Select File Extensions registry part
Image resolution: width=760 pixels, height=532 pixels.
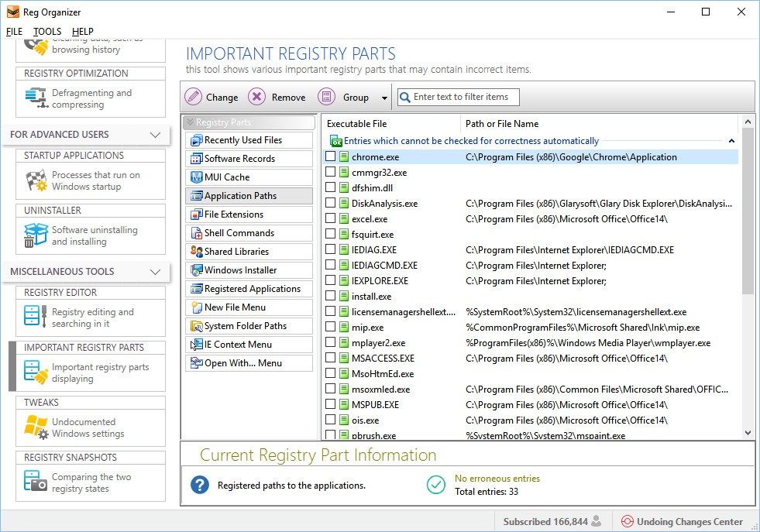coord(233,215)
